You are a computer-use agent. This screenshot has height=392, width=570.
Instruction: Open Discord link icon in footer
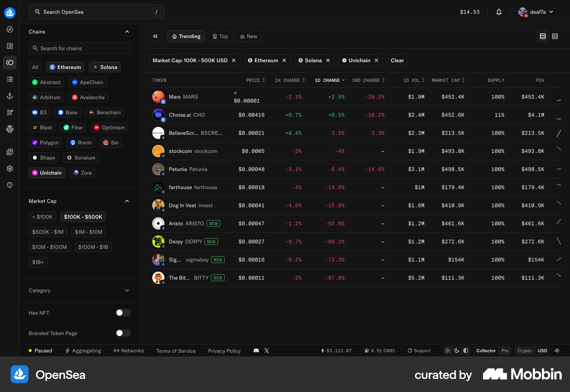point(256,351)
